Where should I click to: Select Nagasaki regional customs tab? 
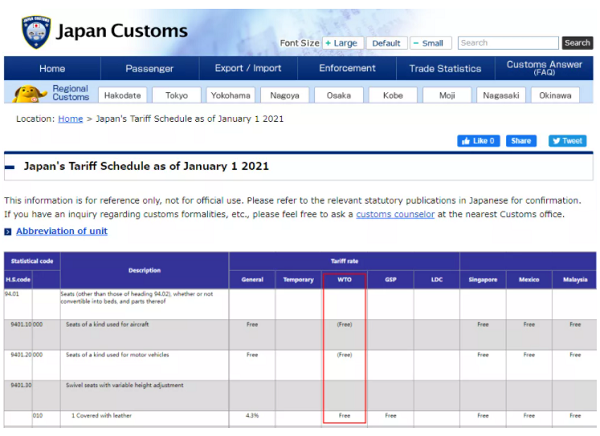501,95
